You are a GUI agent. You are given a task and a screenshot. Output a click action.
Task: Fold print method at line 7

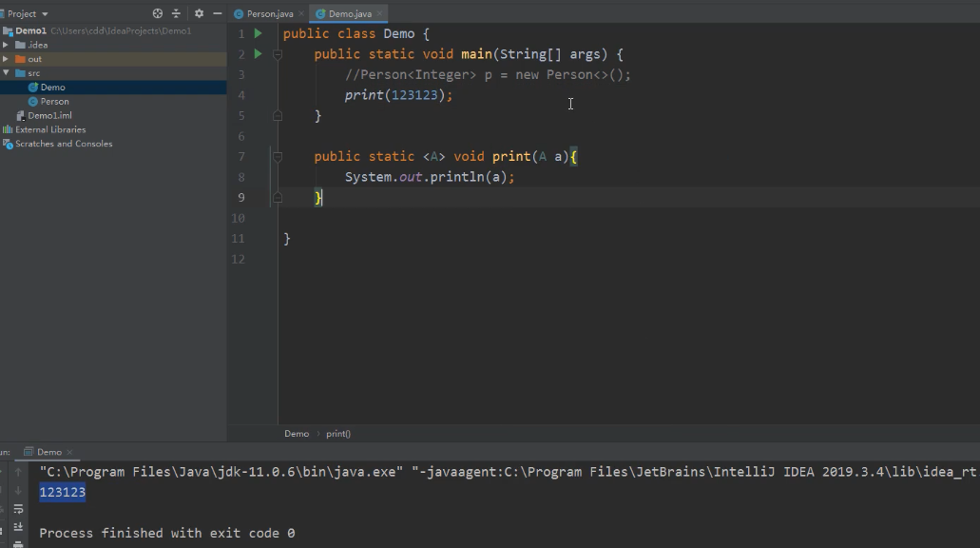click(x=278, y=157)
